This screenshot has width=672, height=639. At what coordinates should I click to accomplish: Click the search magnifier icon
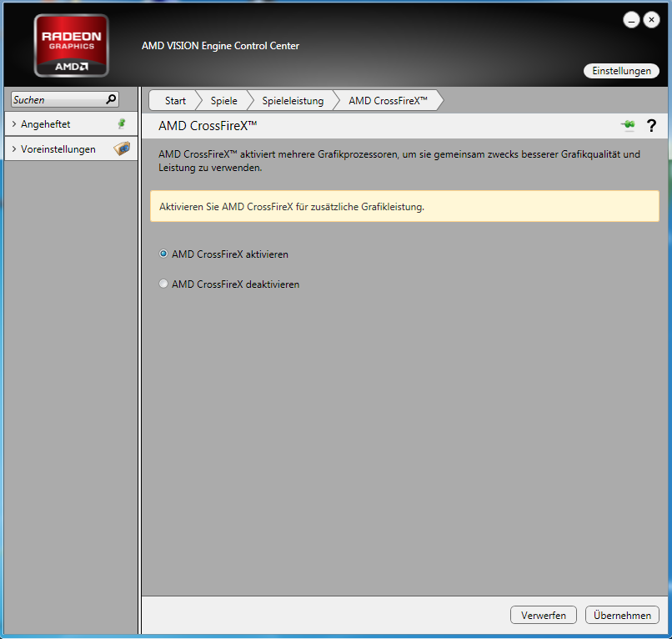point(111,99)
